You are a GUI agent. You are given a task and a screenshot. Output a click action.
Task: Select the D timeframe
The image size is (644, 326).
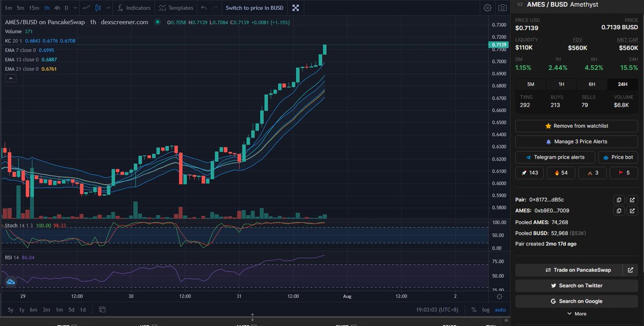point(67,8)
